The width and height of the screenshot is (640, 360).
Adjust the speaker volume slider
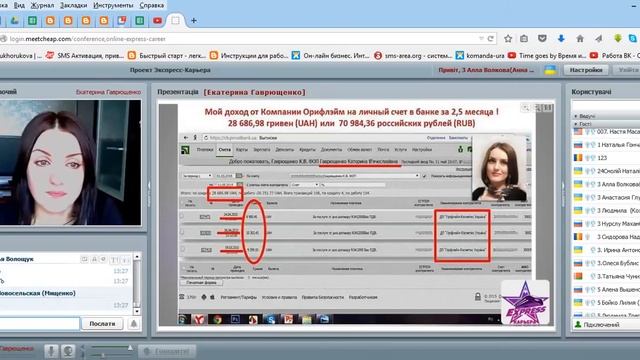[x=111, y=347]
